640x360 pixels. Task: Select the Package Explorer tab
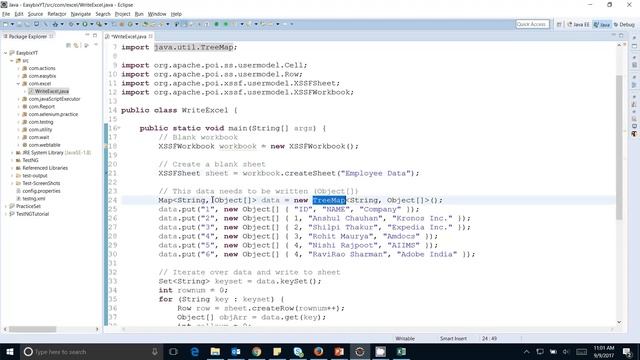[28, 36]
